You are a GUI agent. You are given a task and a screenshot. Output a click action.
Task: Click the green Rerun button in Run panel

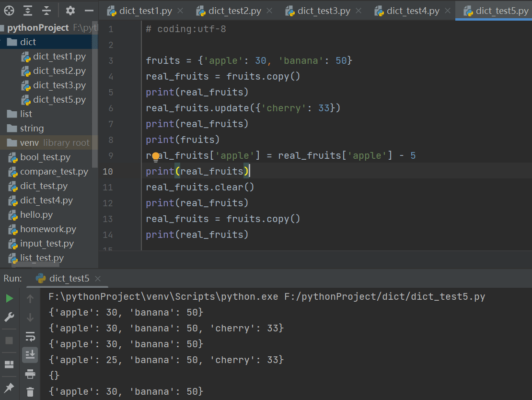coord(9,299)
